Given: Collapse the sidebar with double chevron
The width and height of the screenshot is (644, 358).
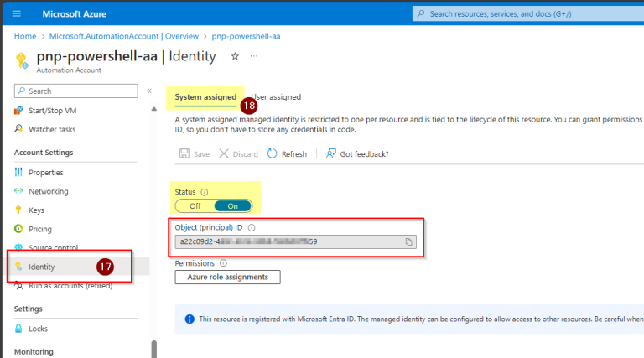Looking at the screenshot, I should [x=149, y=91].
